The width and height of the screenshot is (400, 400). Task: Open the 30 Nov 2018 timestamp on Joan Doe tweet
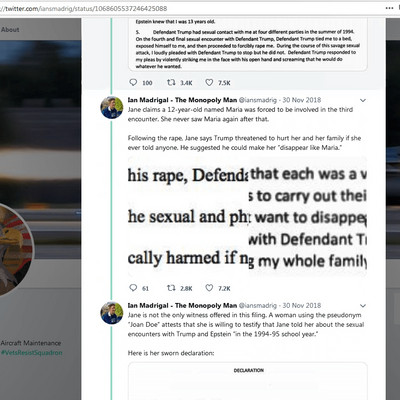tap(302, 305)
